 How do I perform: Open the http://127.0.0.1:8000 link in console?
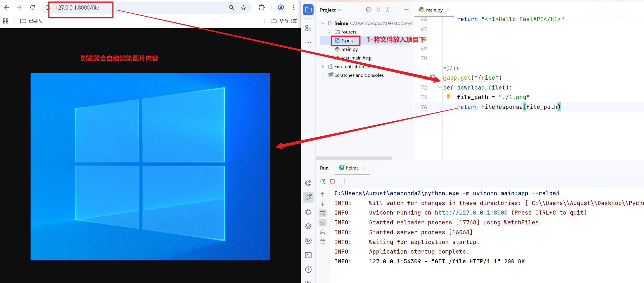tap(471, 213)
